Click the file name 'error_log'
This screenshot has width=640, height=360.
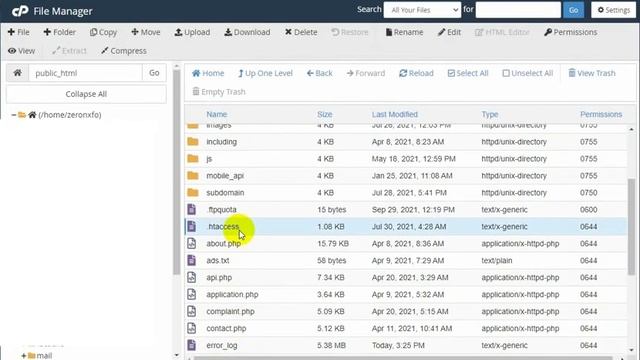tap(222, 345)
